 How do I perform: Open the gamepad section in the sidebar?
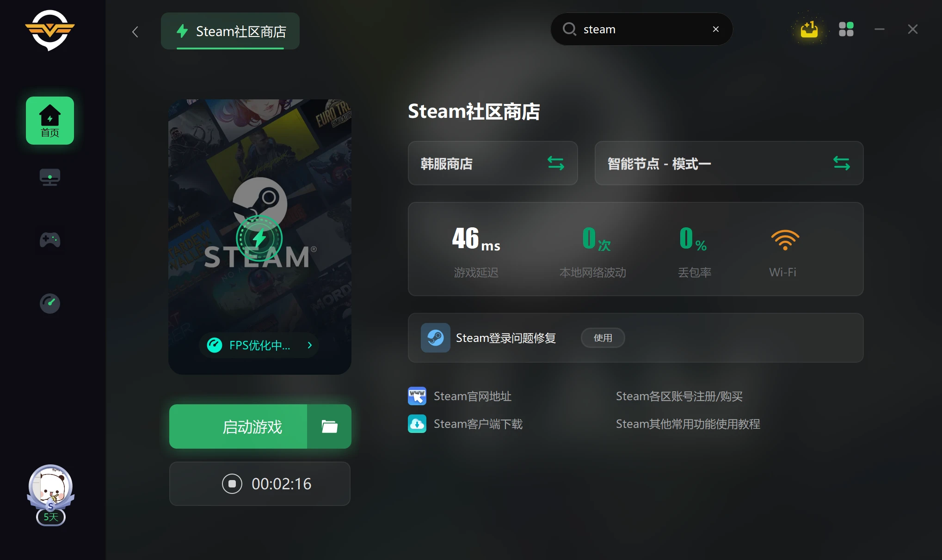(49, 240)
